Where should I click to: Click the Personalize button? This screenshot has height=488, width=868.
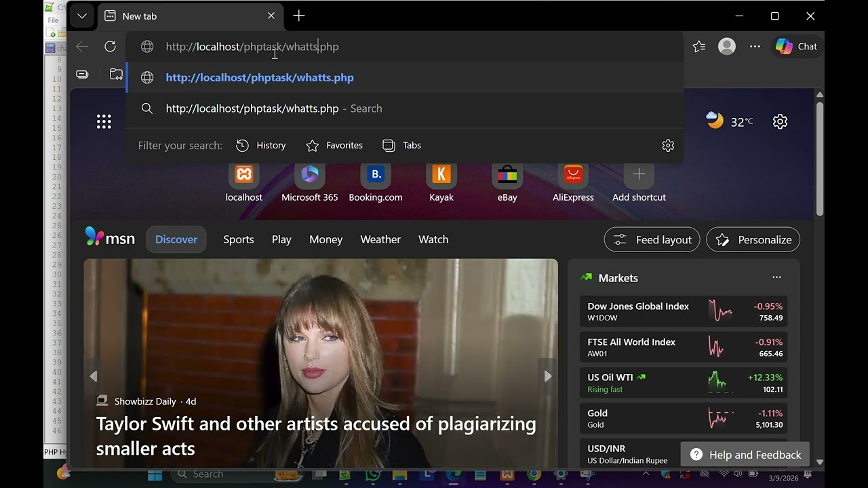click(753, 239)
